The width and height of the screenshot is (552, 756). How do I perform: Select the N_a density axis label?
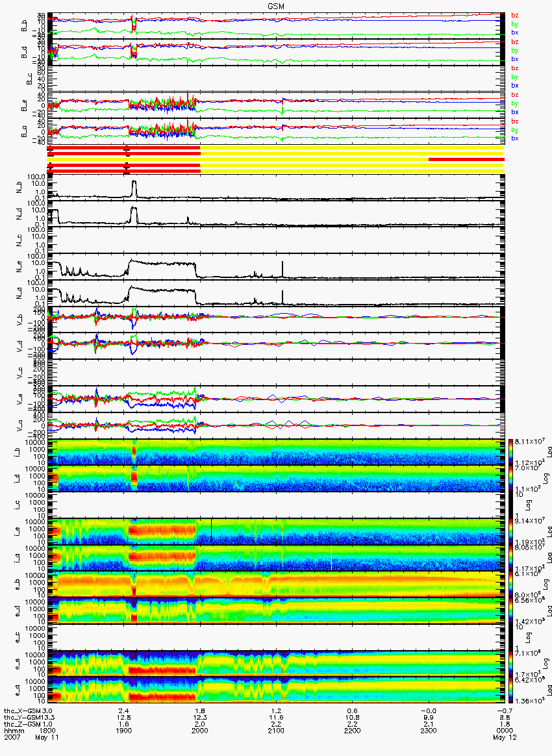point(19,293)
